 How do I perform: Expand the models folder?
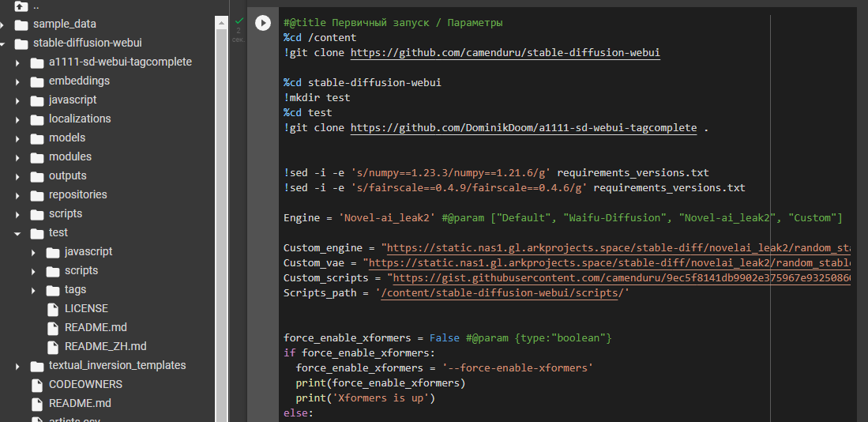click(17, 138)
